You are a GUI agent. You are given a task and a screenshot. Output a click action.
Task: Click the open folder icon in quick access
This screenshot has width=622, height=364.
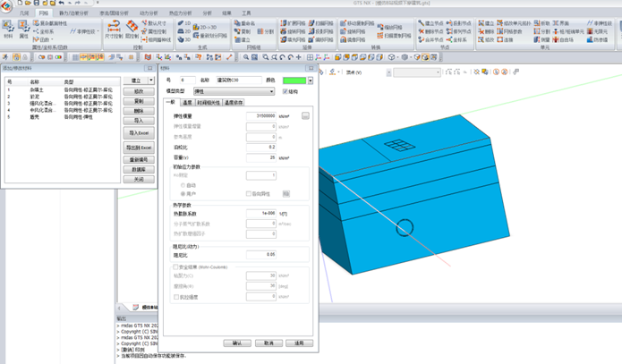coord(28,3)
